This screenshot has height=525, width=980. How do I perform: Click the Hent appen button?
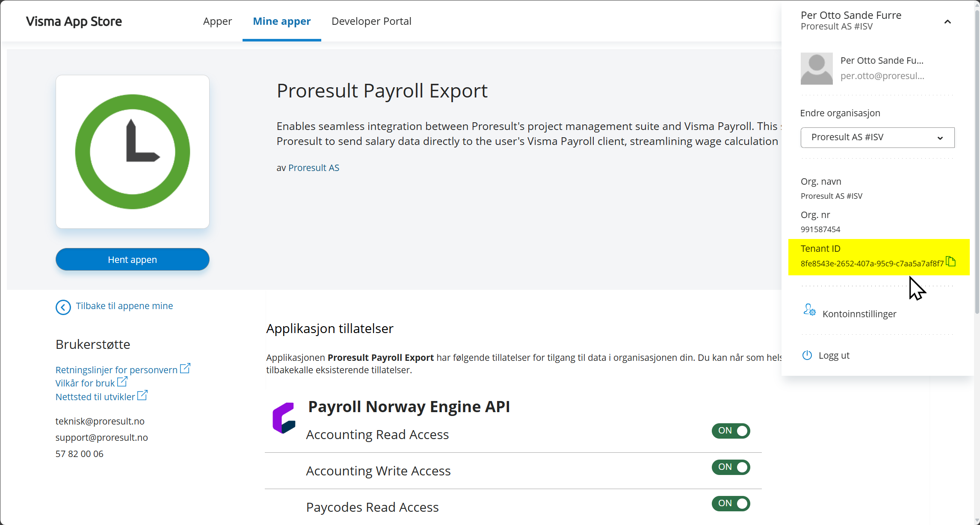133,260
